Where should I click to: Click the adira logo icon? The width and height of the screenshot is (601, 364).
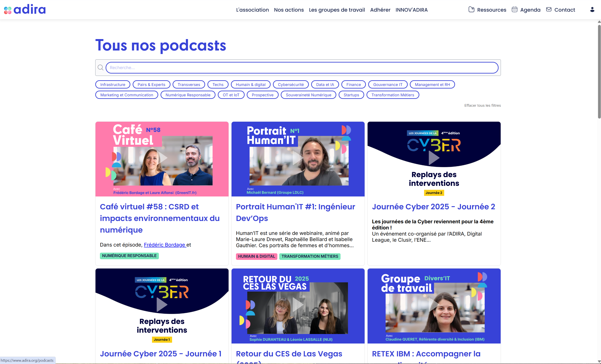coord(8,10)
